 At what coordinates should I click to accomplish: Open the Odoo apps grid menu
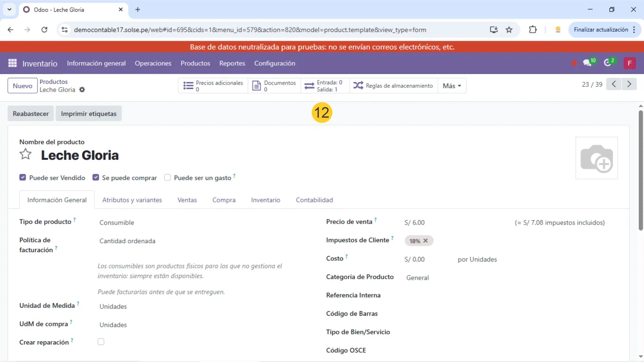(x=13, y=63)
